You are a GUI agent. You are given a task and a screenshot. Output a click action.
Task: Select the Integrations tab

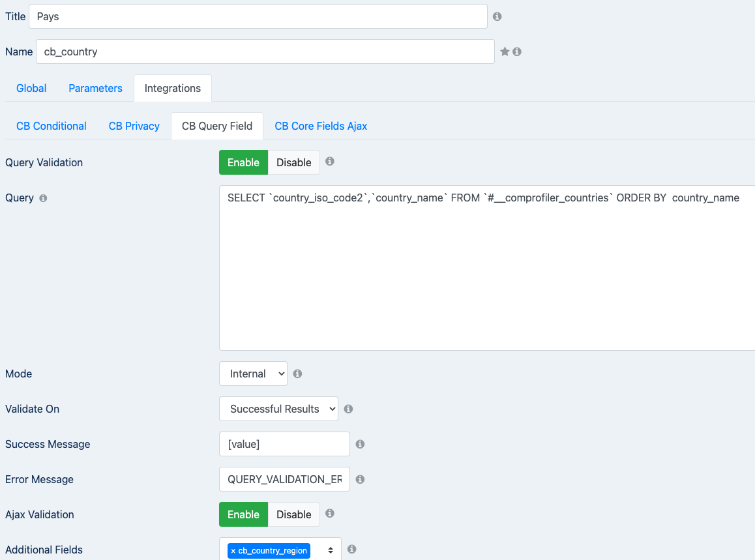(x=172, y=88)
